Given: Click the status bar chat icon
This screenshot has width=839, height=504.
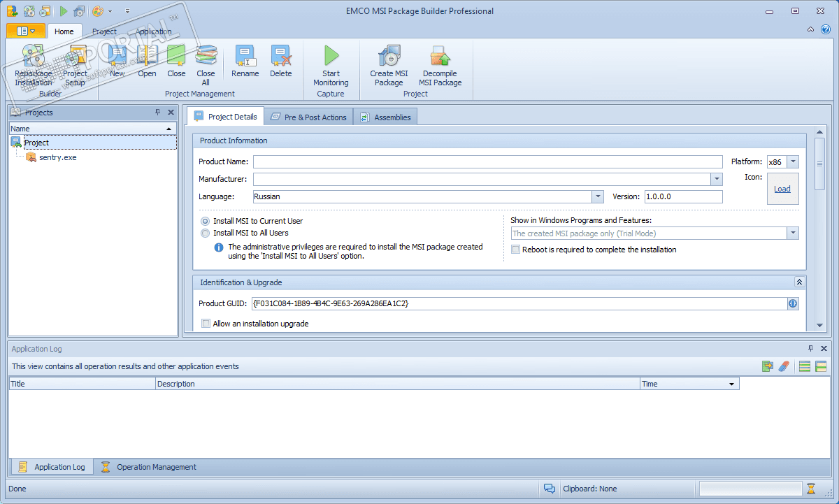Looking at the screenshot, I should click(x=550, y=489).
